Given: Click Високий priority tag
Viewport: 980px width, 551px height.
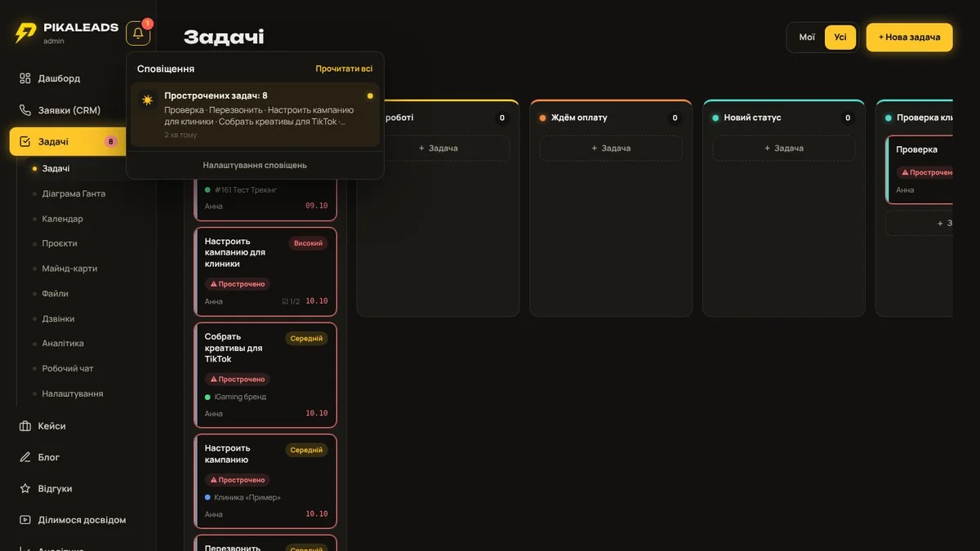Looking at the screenshot, I should coord(308,243).
